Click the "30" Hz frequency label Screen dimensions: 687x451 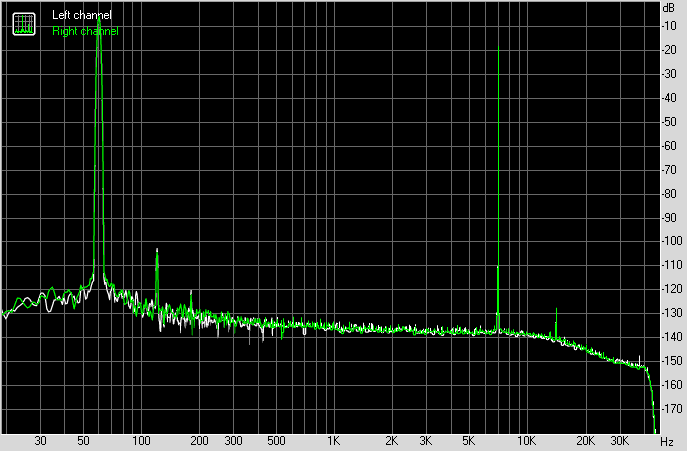tap(40, 441)
